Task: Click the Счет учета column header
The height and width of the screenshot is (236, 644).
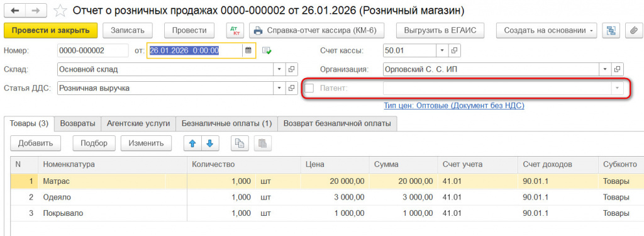Action: click(x=478, y=164)
